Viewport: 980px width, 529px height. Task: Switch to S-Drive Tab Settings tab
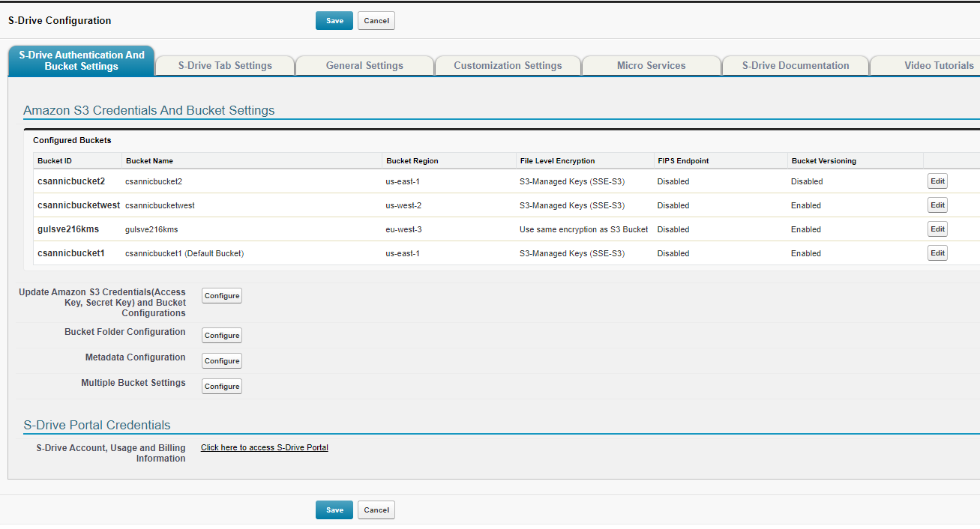(225, 66)
